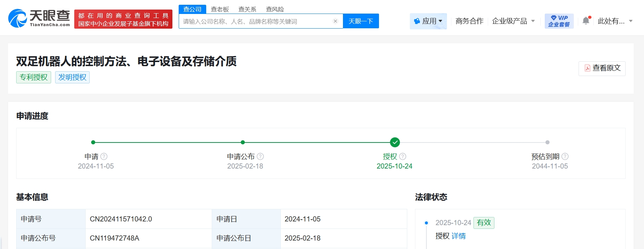
Task: Open the notification bell
Action: [586, 21]
